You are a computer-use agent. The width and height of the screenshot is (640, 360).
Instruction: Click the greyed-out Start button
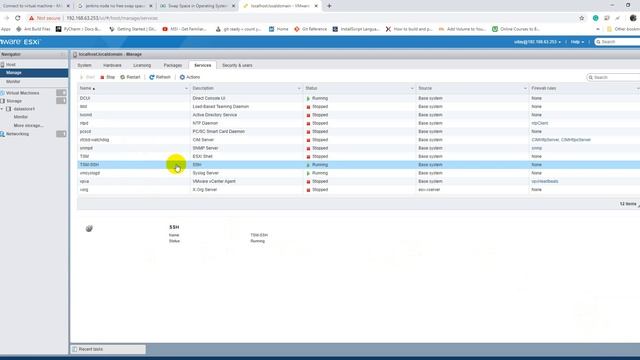click(87, 77)
